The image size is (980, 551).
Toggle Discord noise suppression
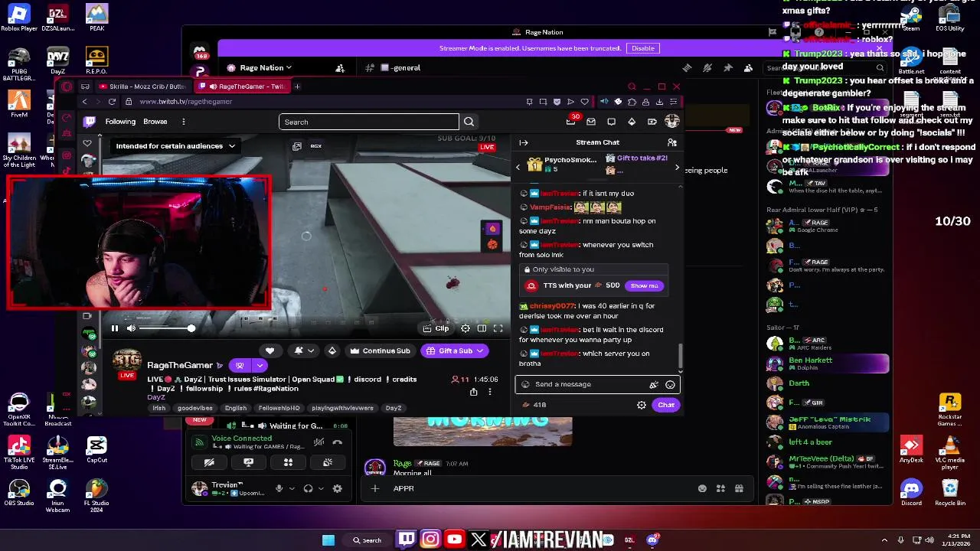click(x=318, y=442)
